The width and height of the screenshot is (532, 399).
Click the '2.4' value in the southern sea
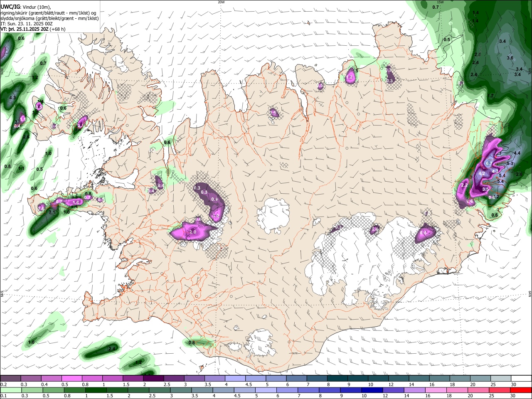pos(111,349)
